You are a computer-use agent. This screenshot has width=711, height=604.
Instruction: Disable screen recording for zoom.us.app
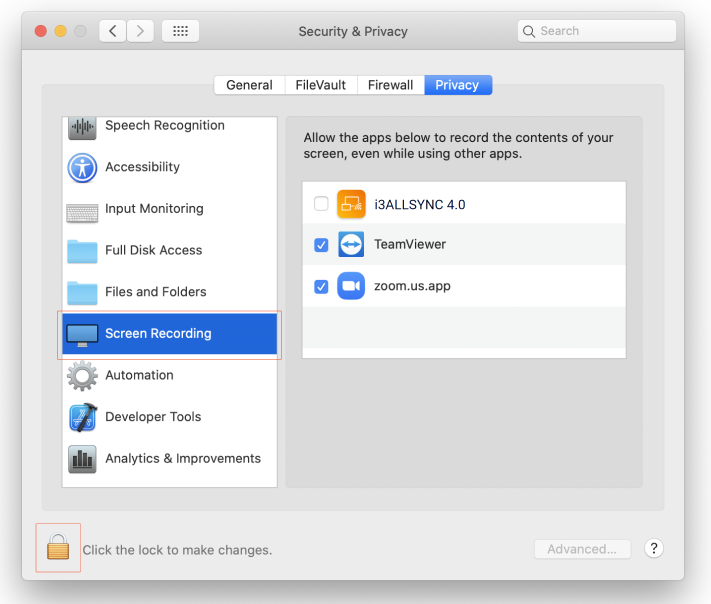321,286
